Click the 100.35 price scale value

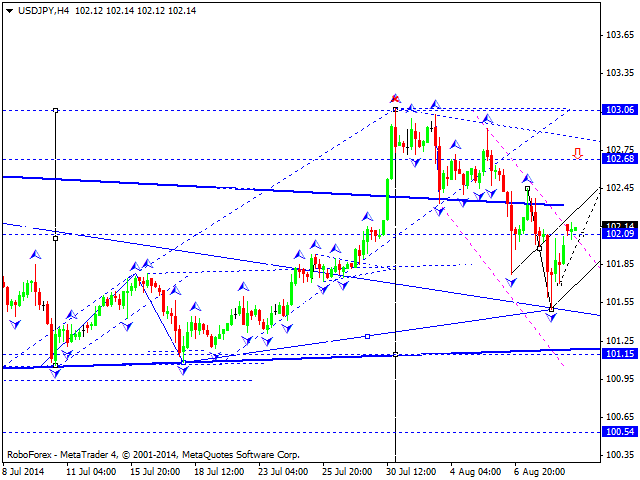620,455
